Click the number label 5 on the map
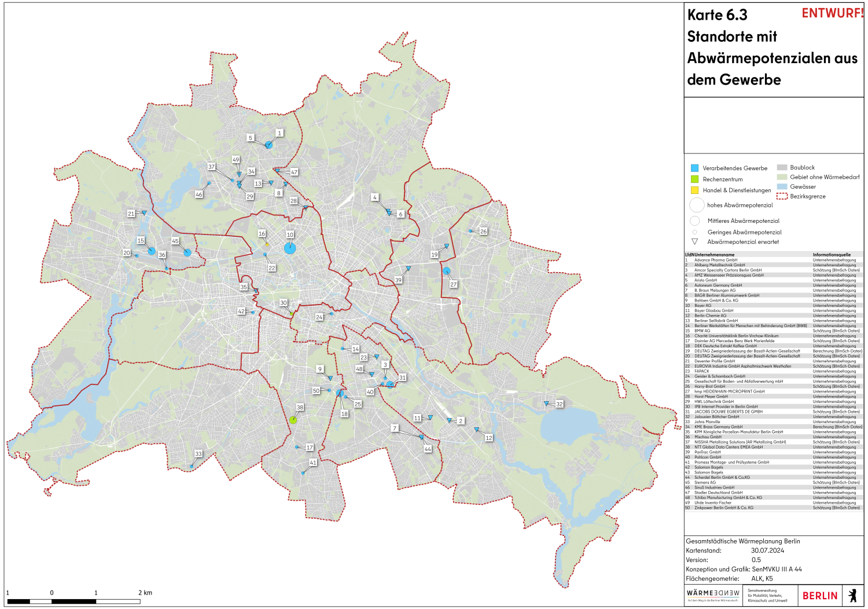This screenshot has height=609, width=868. [251, 138]
